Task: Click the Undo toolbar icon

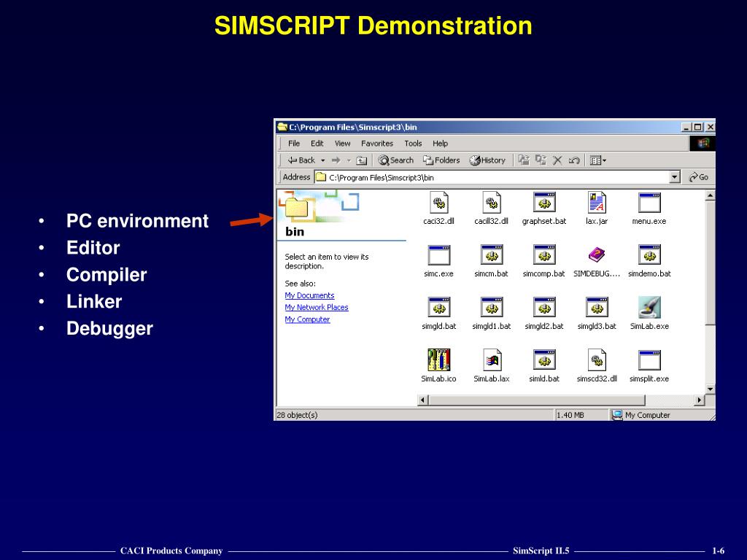Action: pyautogui.click(x=574, y=160)
